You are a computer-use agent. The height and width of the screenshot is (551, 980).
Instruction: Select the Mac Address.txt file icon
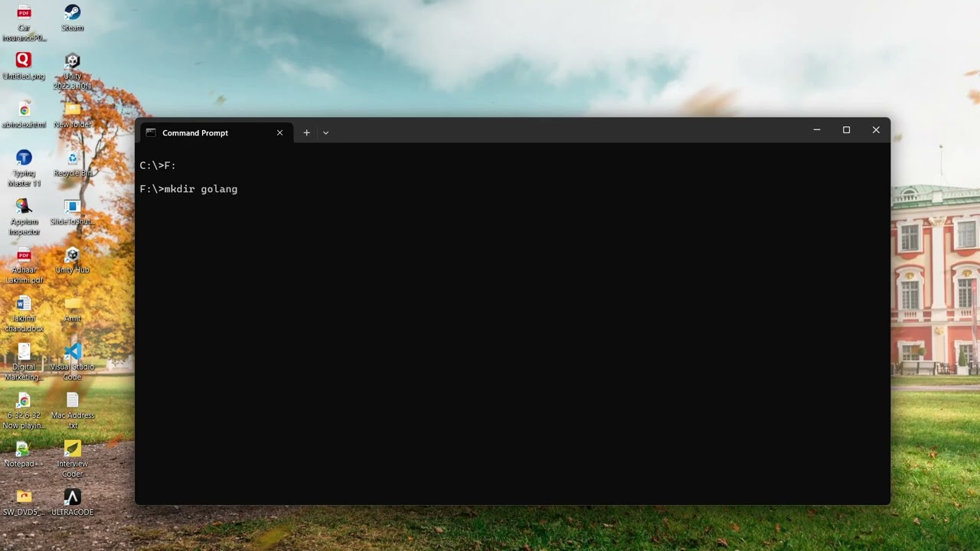(x=72, y=400)
